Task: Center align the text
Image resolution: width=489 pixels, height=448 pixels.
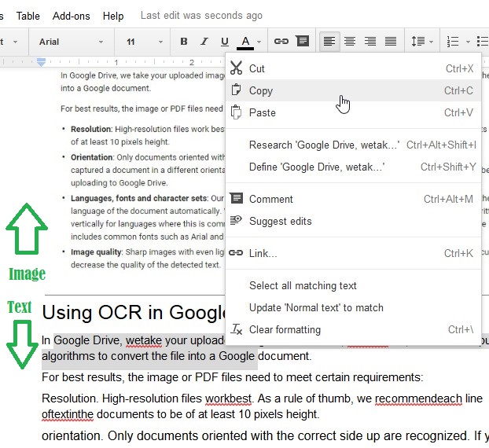Action: pyautogui.click(x=350, y=41)
